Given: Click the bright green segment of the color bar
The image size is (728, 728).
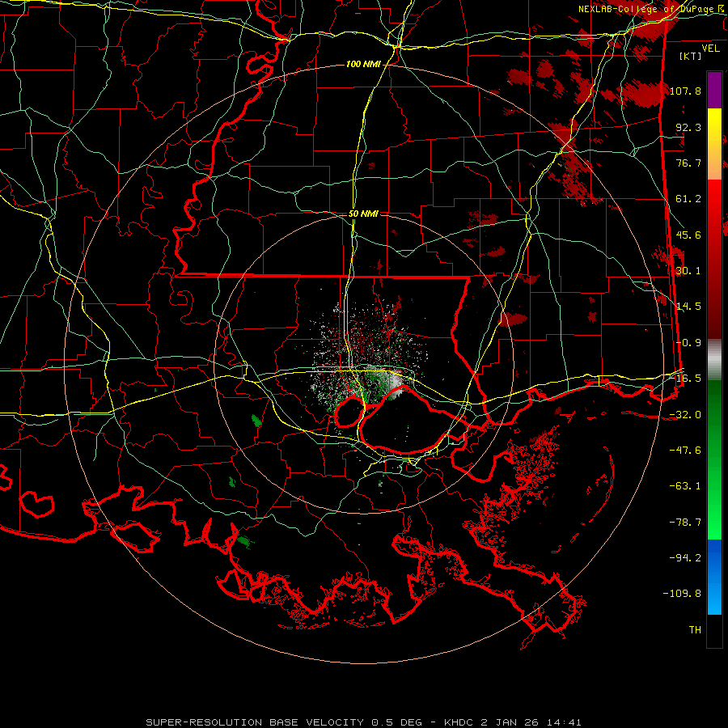Looking at the screenshot, I should coord(714,459).
